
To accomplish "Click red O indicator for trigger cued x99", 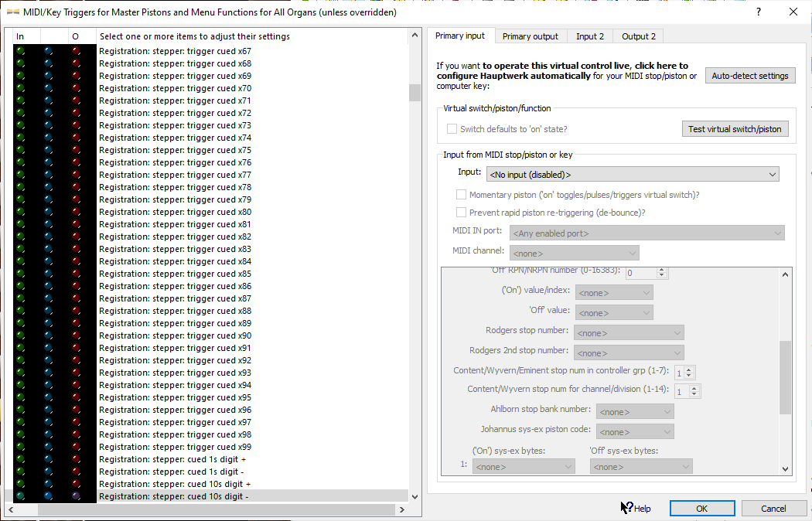I will tap(76, 447).
